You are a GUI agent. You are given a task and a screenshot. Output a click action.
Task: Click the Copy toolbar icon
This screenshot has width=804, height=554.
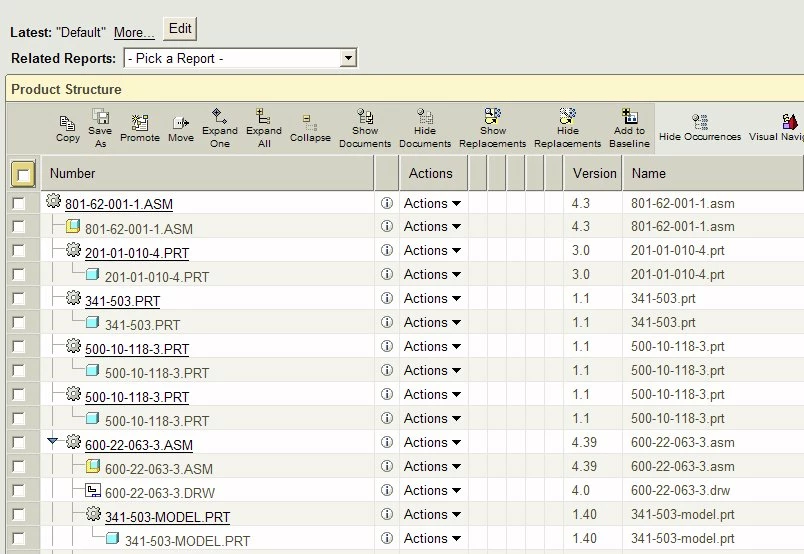tap(67, 124)
